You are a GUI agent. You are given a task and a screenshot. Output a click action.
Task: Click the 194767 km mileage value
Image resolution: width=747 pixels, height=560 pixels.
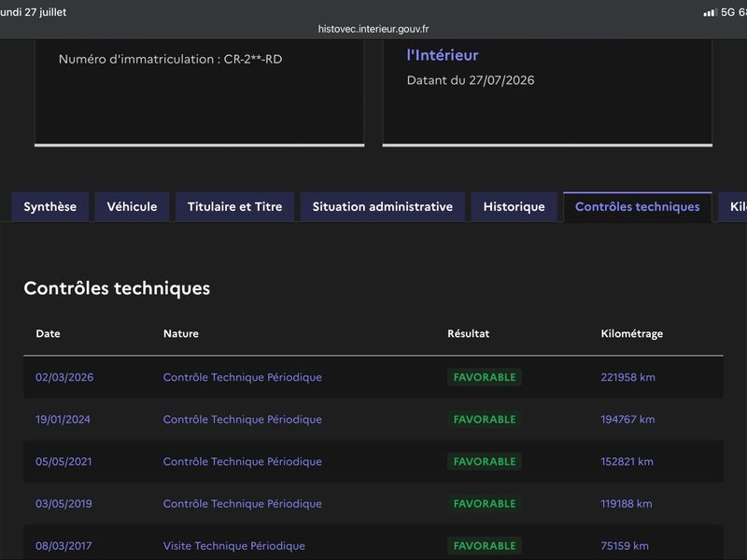click(627, 419)
